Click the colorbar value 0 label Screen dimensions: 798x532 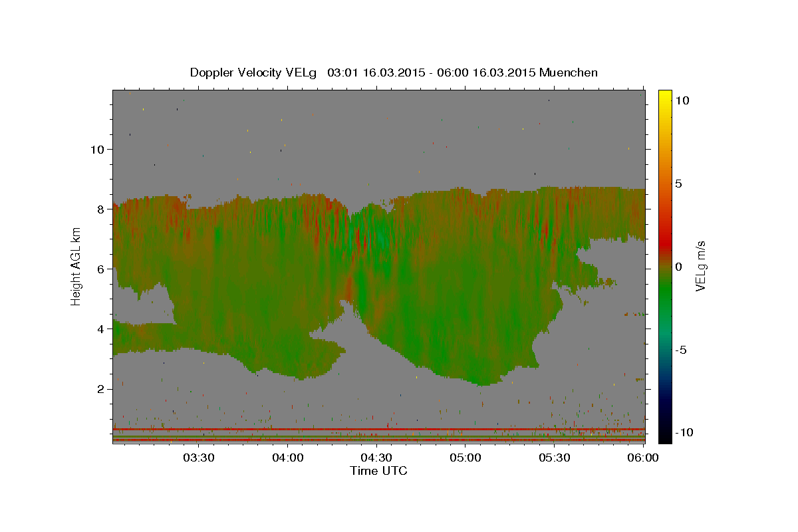click(x=678, y=266)
